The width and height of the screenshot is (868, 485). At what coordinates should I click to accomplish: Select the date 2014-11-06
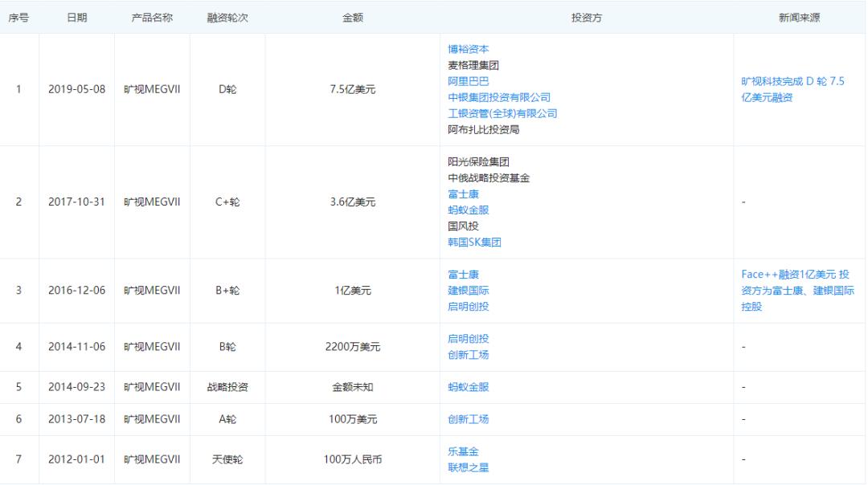coord(76,347)
